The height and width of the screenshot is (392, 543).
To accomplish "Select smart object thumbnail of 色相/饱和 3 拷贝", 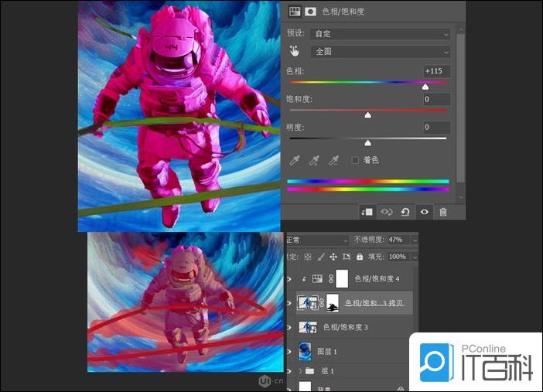I will [308, 302].
